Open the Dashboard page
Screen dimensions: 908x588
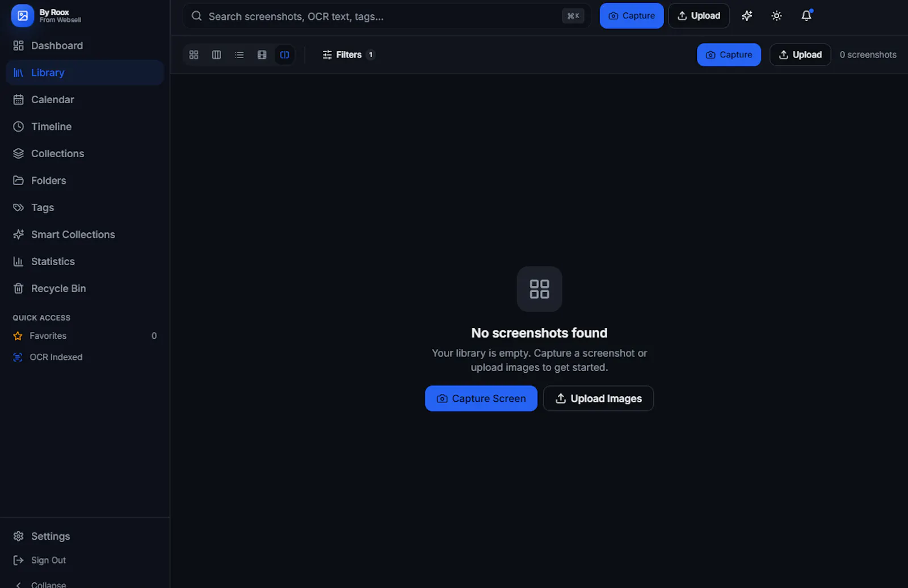85,45
